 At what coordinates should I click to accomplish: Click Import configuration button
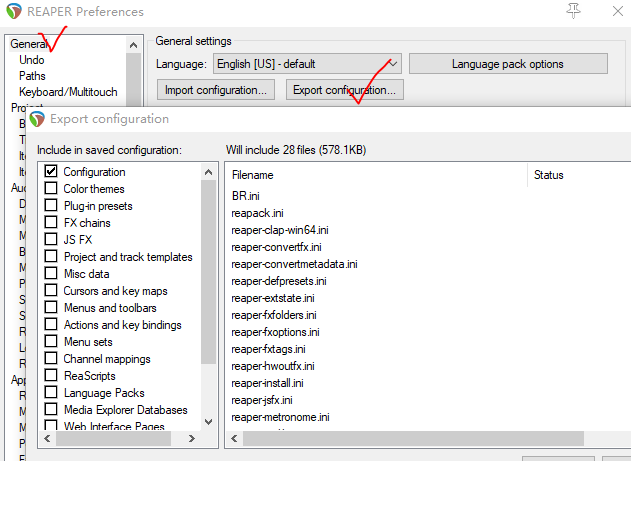(216, 90)
